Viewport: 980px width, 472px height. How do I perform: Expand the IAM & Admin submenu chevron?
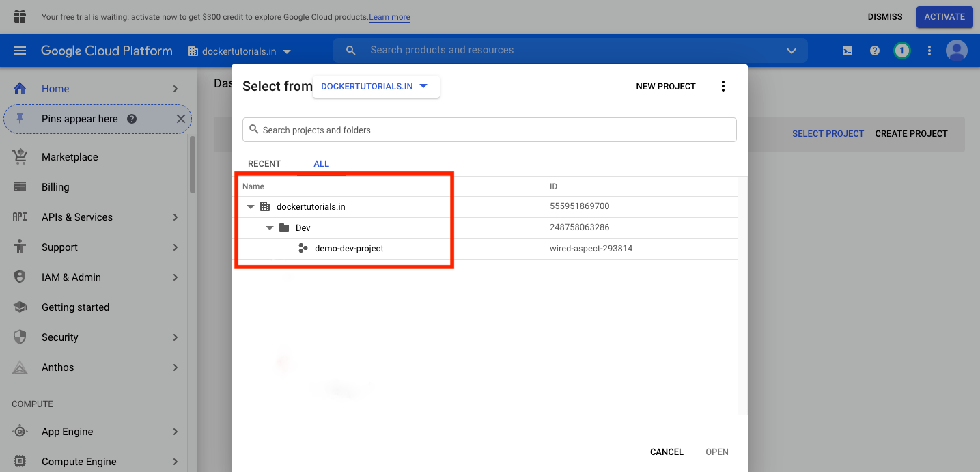[x=176, y=277]
